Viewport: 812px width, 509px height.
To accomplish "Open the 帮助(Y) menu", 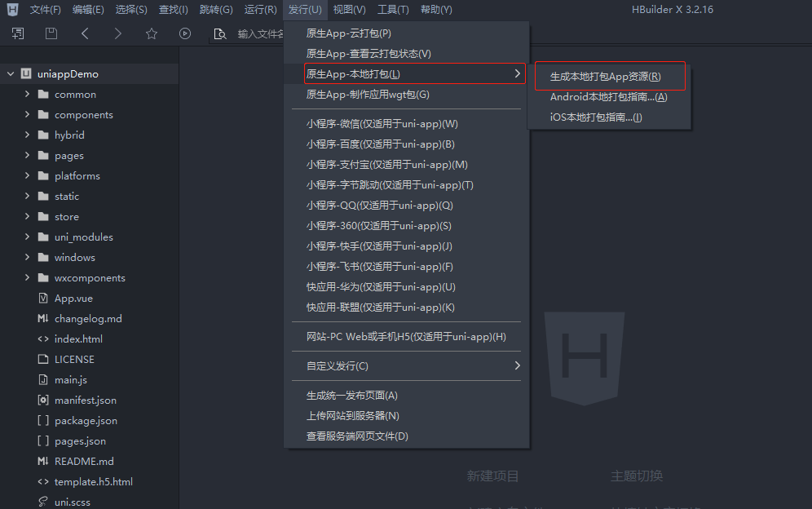I will pos(436,9).
